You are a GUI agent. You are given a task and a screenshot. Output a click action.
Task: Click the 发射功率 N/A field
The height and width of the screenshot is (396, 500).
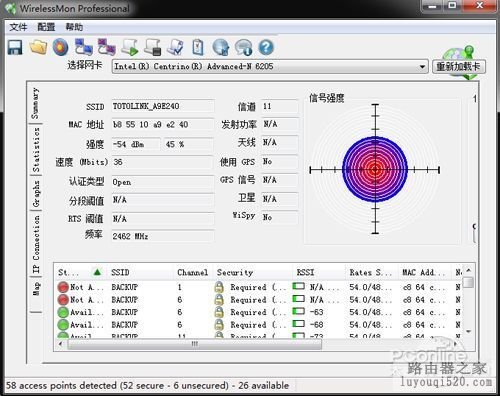point(279,124)
